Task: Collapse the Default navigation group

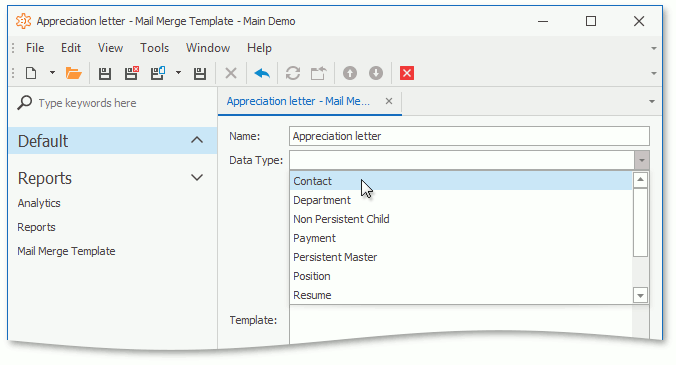Action: [x=197, y=140]
